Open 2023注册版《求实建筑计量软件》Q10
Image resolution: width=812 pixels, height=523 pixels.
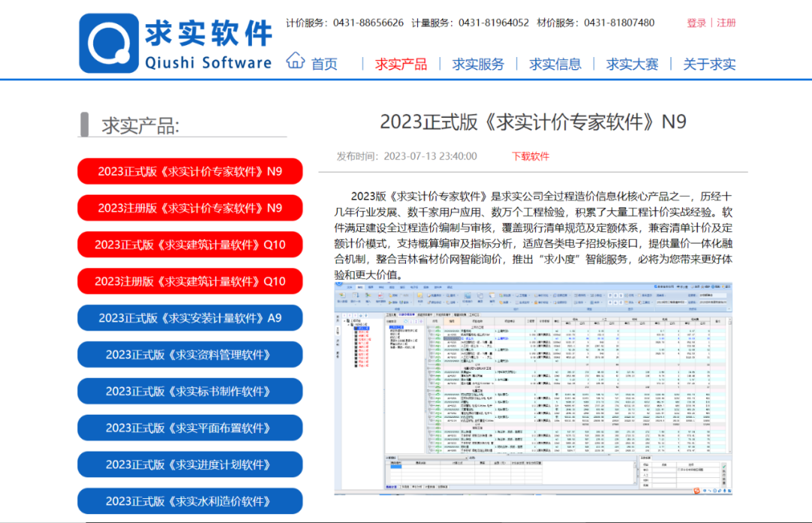click(x=190, y=281)
